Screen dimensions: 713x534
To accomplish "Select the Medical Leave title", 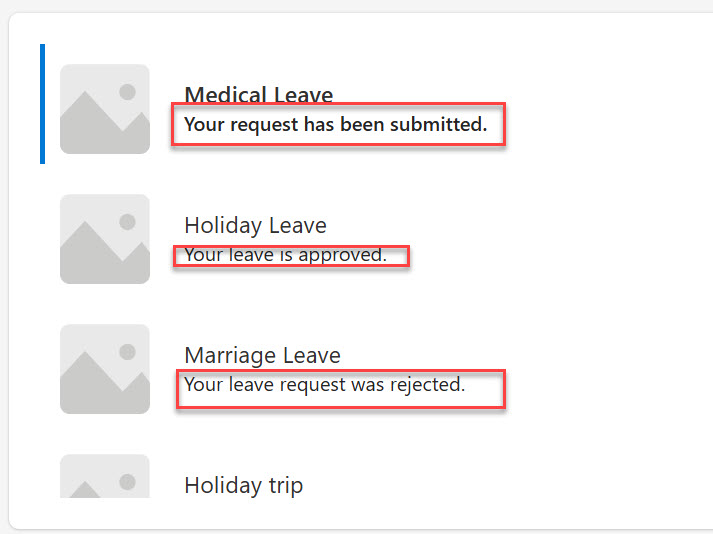I will pyautogui.click(x=258, y=96).
